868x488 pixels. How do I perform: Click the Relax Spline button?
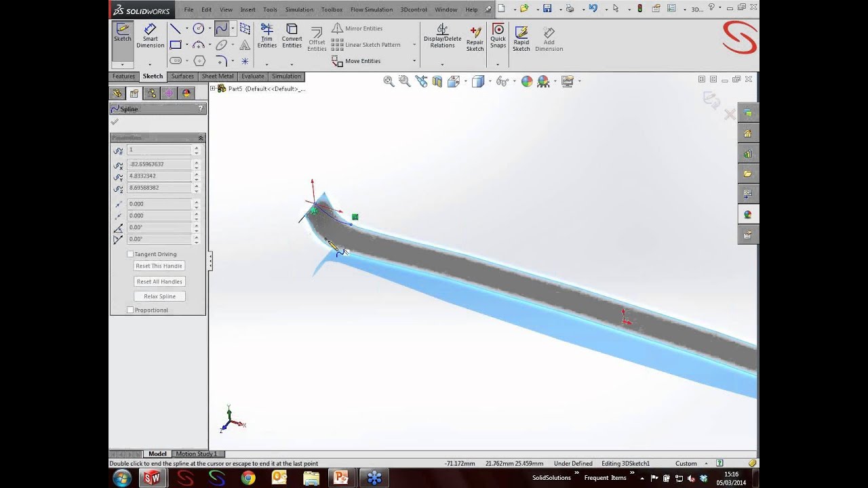(159, 296)
